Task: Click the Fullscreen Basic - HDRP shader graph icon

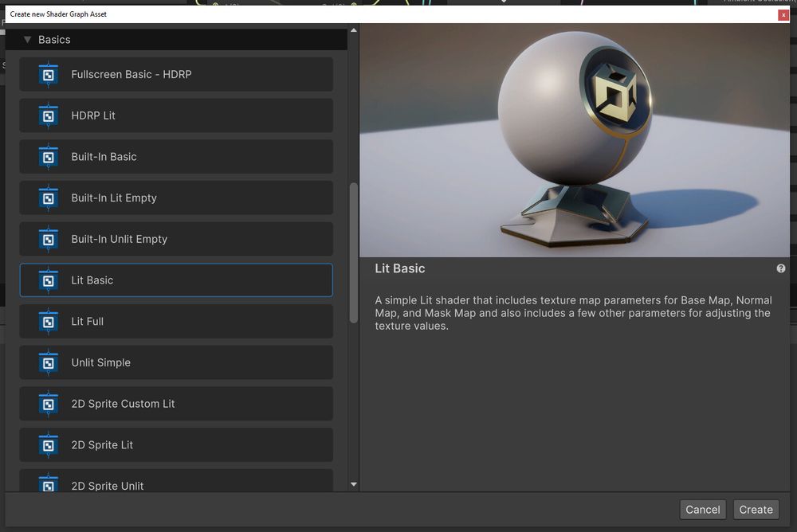Action: coord(49,75)
